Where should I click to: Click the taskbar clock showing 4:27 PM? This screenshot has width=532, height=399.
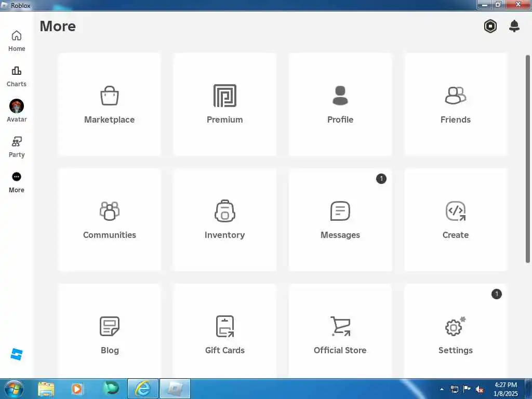(x=506, y=389)
